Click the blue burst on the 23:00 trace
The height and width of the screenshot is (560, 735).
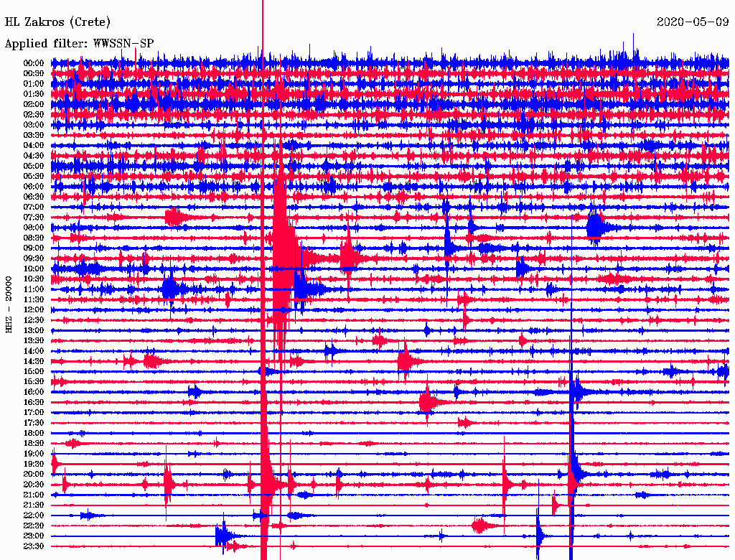[223, 536]
